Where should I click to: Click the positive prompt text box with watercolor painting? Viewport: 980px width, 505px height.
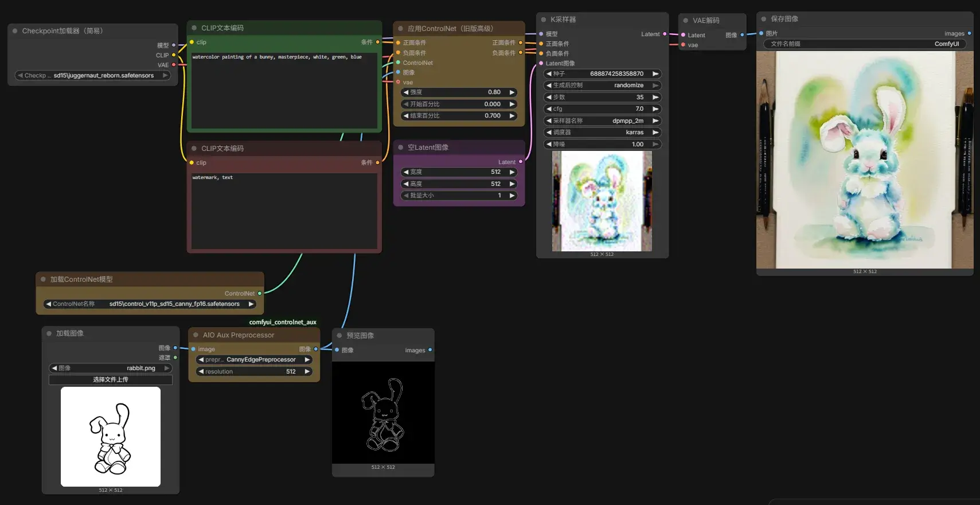(x=284, y=91)
